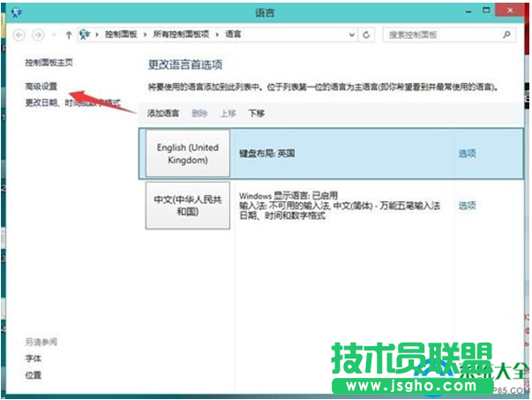
Task: Go to 控制面板主页 link
Action: coord(49,64)
